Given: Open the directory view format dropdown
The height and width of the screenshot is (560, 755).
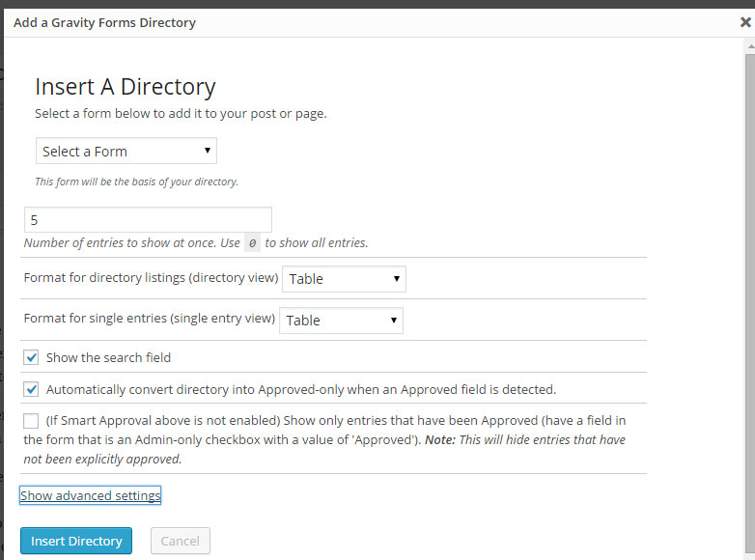Looking at the screenshot, I should pos(344,279).
